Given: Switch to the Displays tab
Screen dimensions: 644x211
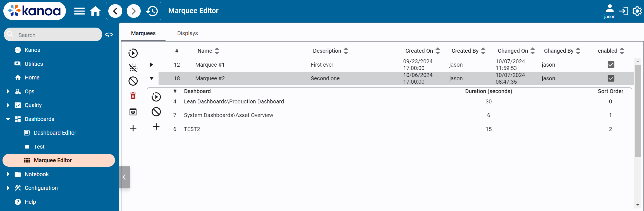Looking at the screenshot, I should point(188,33).
